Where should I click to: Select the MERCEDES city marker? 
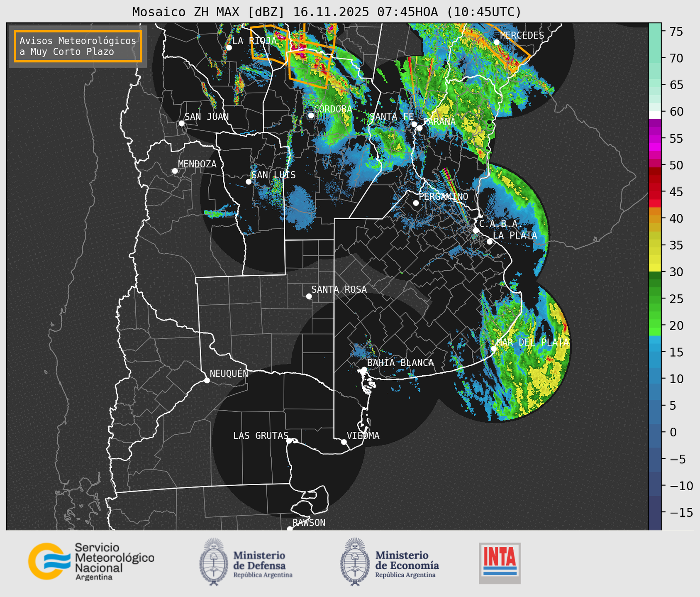click(x=497, y=42)
